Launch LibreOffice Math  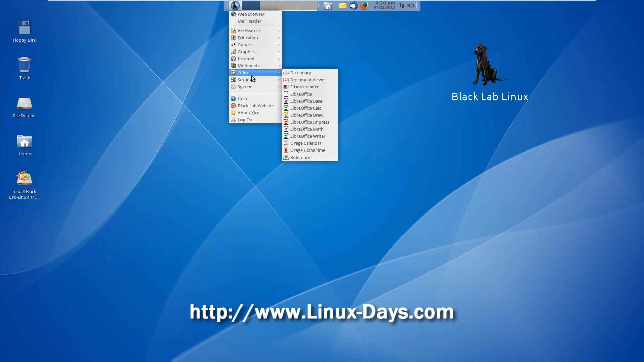(310, 129)
